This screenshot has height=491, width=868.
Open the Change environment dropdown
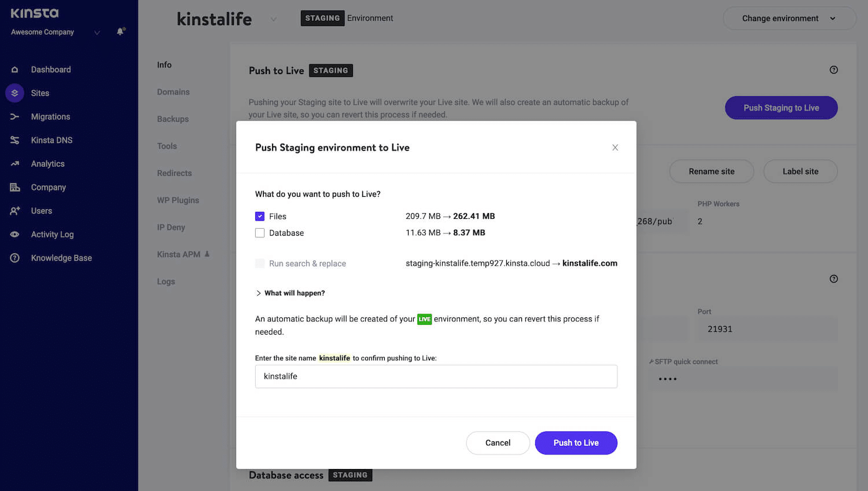(x=789, y=19)
